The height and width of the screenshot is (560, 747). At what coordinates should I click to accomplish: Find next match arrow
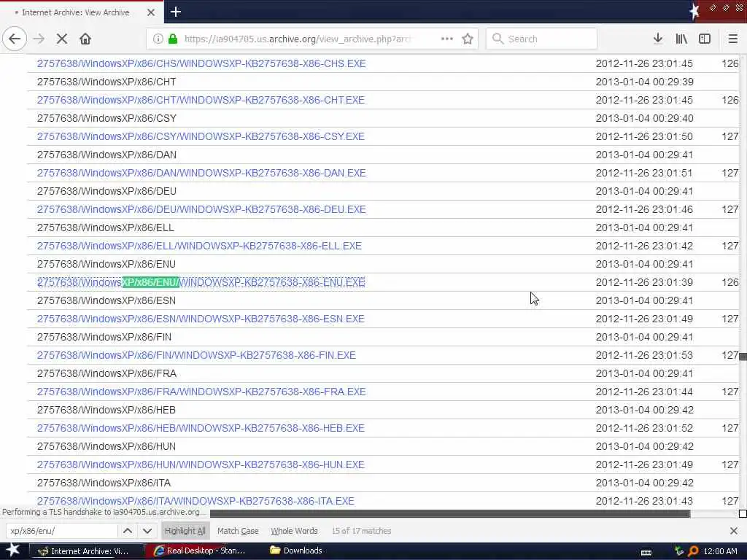pos(147,531)
